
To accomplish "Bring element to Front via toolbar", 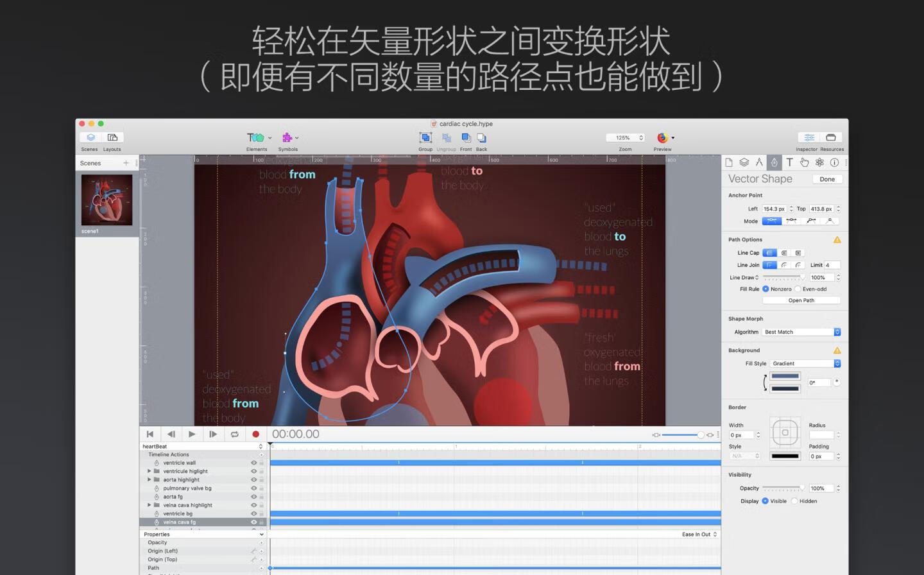I will [x=466, y=138].
